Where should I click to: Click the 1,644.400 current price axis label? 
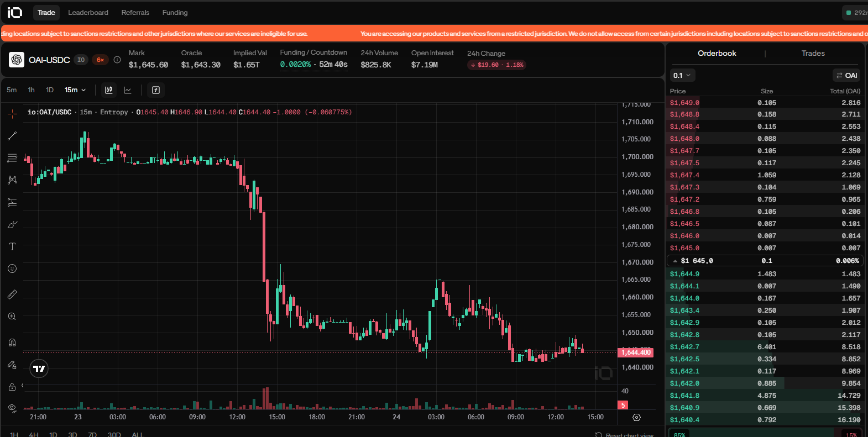click(x=636, y=352)
